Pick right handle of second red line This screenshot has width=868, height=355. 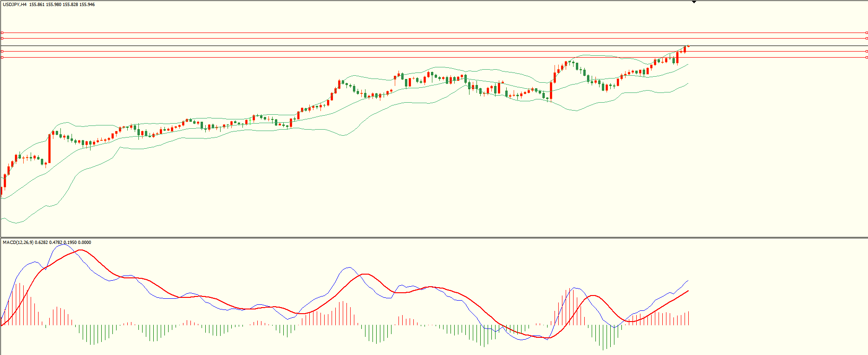(866, 39)
